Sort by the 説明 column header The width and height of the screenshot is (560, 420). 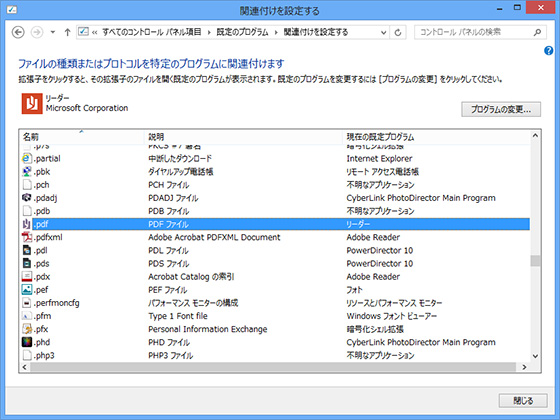(244, 137)
